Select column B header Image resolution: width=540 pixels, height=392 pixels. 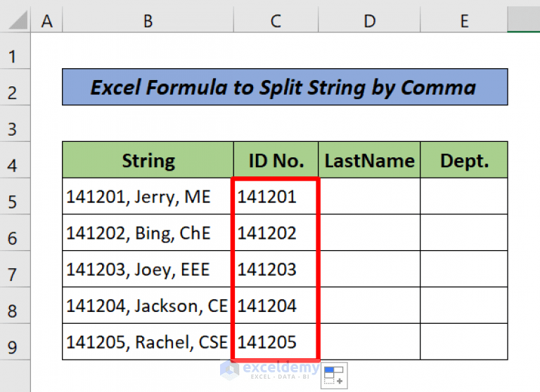148,20
